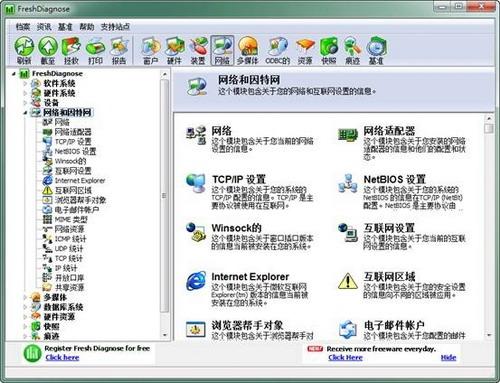Viewport: 500px width, 383px height.
Task: Open the Winsock的 module in right panel
Action: [x=236, y=228]
